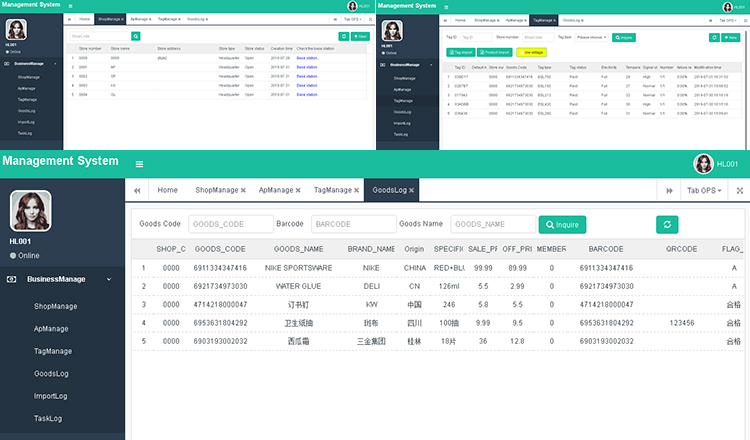The height and width of the screenshot is (440, 750).
Task: Click the yellow low voltage button
Action: (x=532, y=51)
